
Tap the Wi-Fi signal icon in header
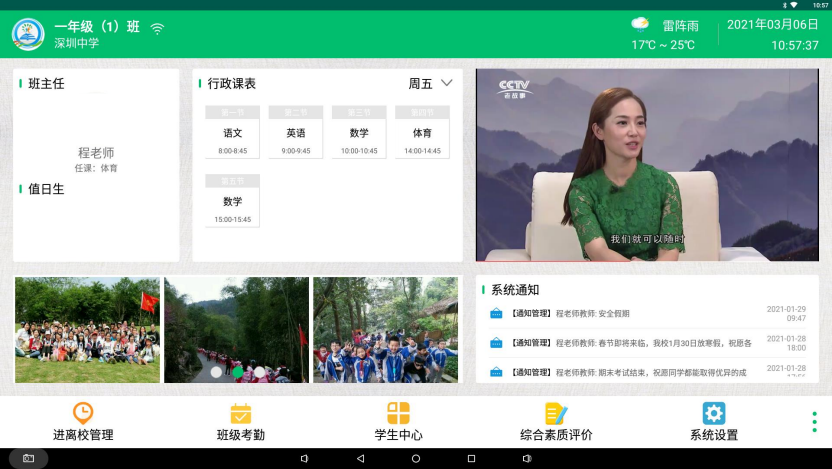pyautogui.click(x=157, y=28)
